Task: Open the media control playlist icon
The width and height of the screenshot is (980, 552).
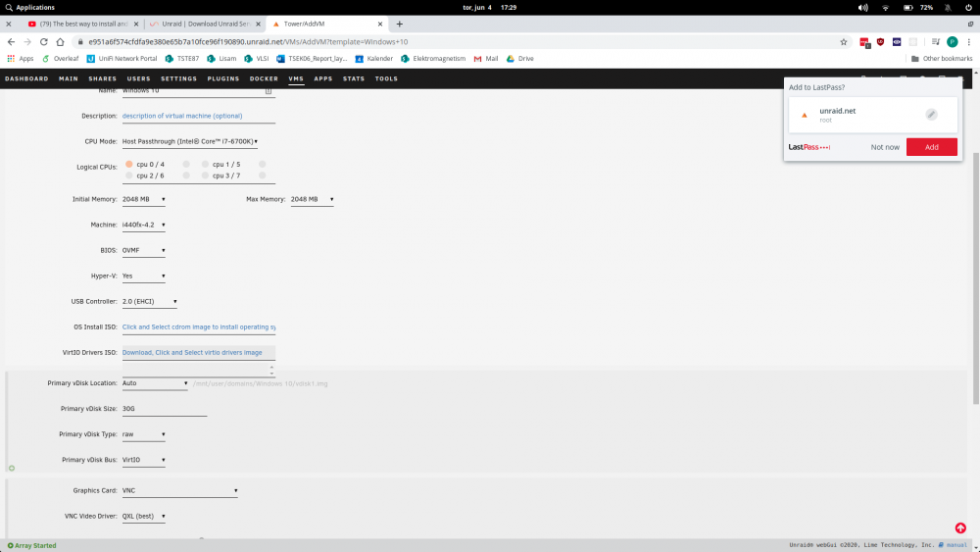Action: 936,42
